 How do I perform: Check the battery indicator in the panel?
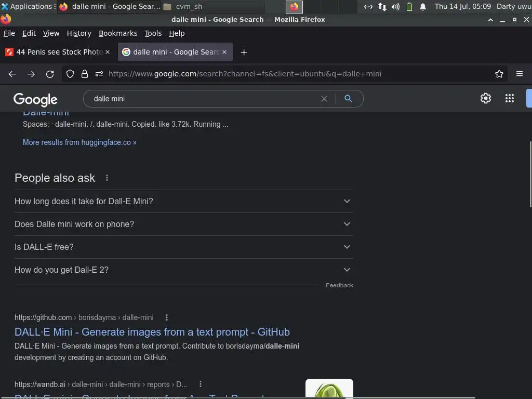(x=409, y=6)
